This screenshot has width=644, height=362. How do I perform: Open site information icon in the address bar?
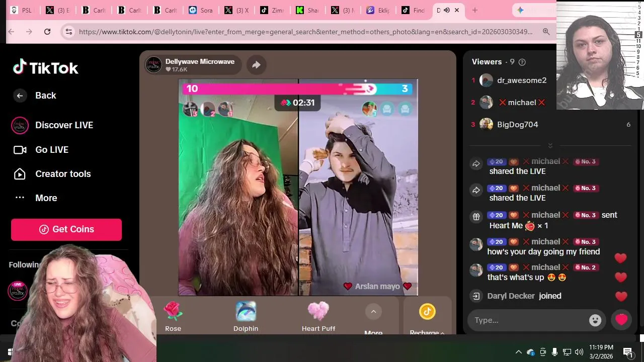[x=69, y=32]
